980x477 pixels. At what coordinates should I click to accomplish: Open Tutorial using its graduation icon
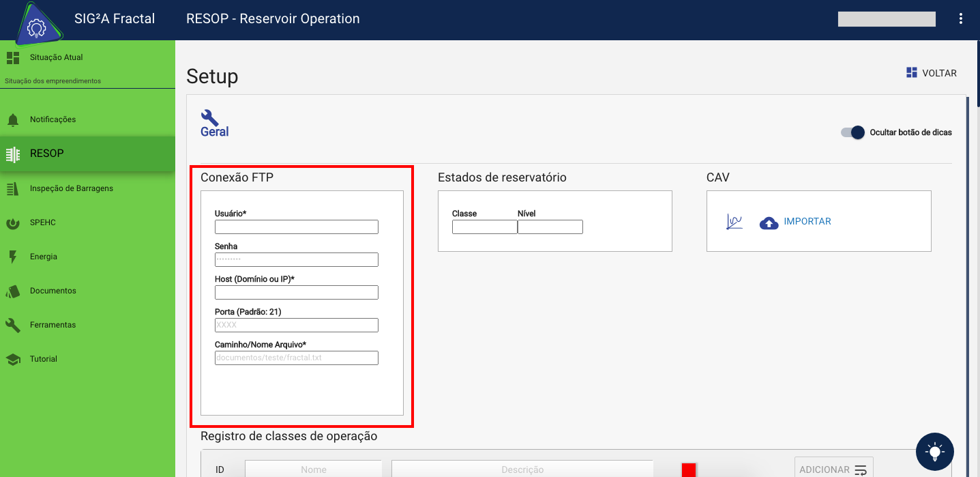pyautogui.click(x=12, y=358)
